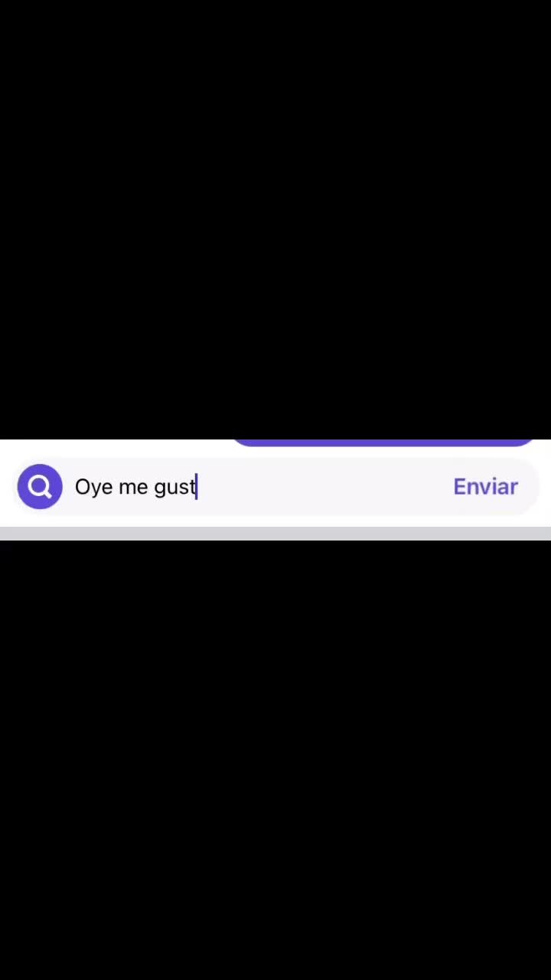The height and width of the screenshot is (980, 551).
Task: Tap the word "me" in the message text
Action: (x=133, y=488)
